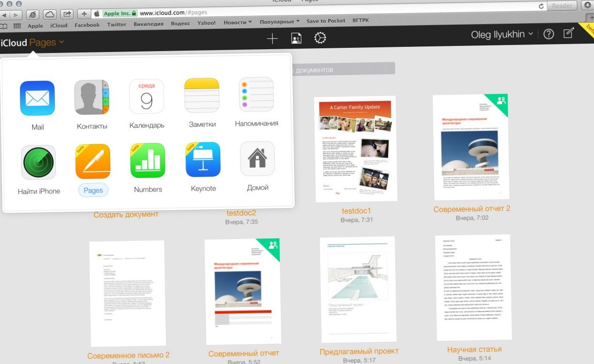Go to Домой house icon
The height and width of the screenshot is (364, 594).
click(257, 159)
